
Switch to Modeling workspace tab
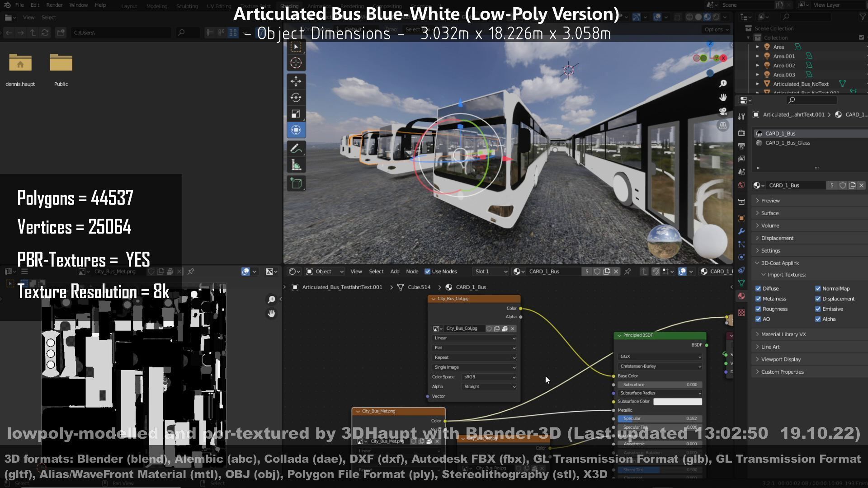point(156,6)
